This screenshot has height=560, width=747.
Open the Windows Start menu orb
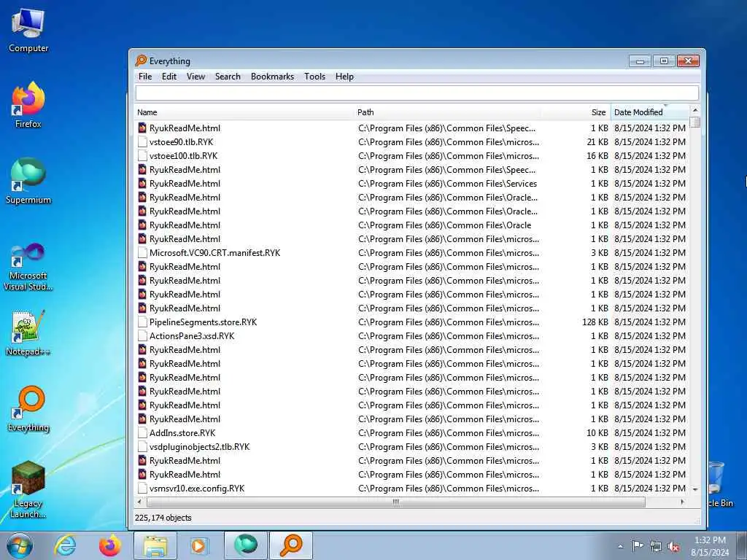20,545
